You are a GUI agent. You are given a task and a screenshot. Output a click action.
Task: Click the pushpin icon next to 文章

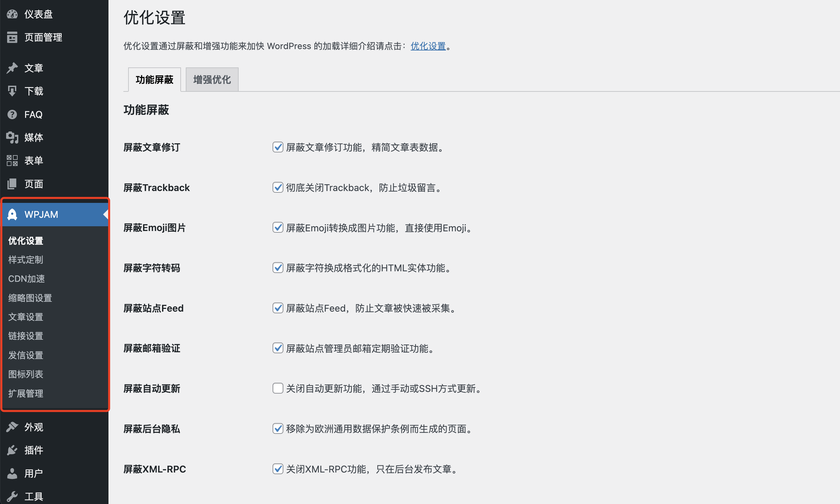pos(12,68)
